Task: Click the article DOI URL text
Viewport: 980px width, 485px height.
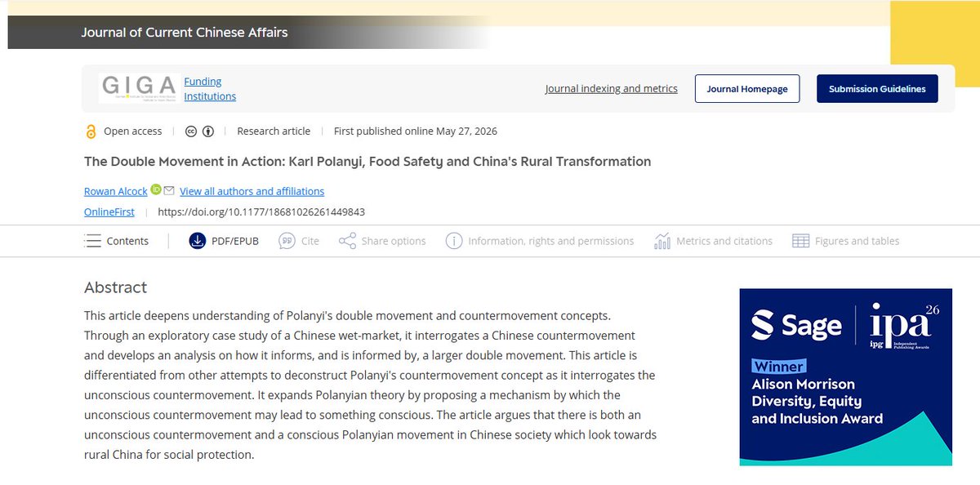Action: pyautogui.click(x=261, y=211)
